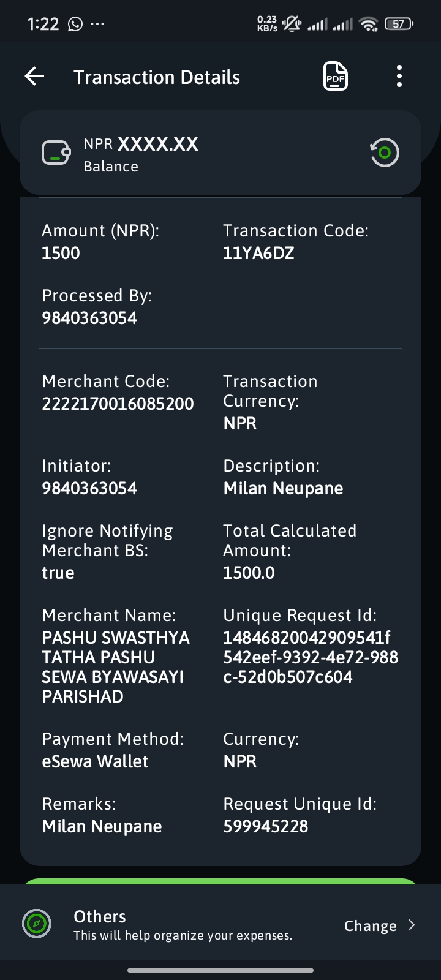The image size is (441, 980).
Task: Open the three-dot overflow menu
Action: click(399, 77)
